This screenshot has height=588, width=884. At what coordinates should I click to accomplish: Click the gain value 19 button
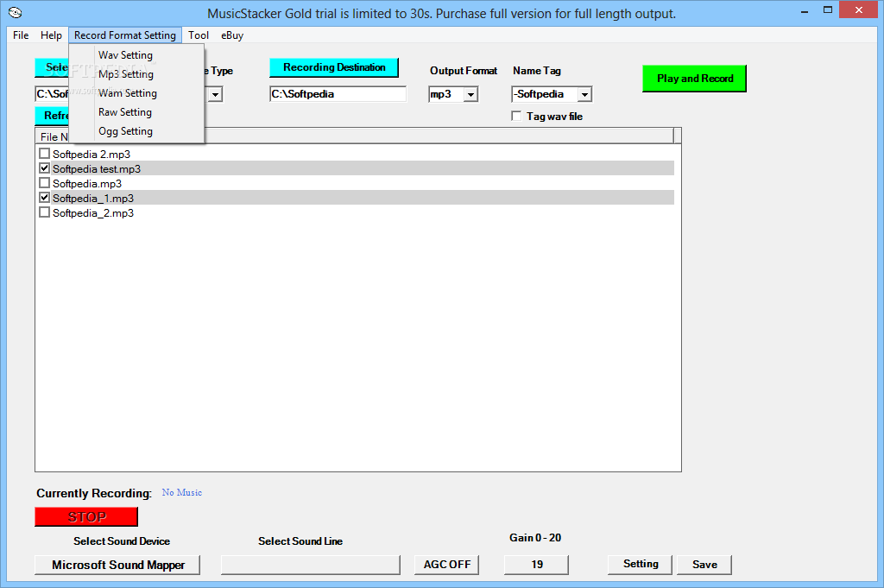tap(536, 565)
